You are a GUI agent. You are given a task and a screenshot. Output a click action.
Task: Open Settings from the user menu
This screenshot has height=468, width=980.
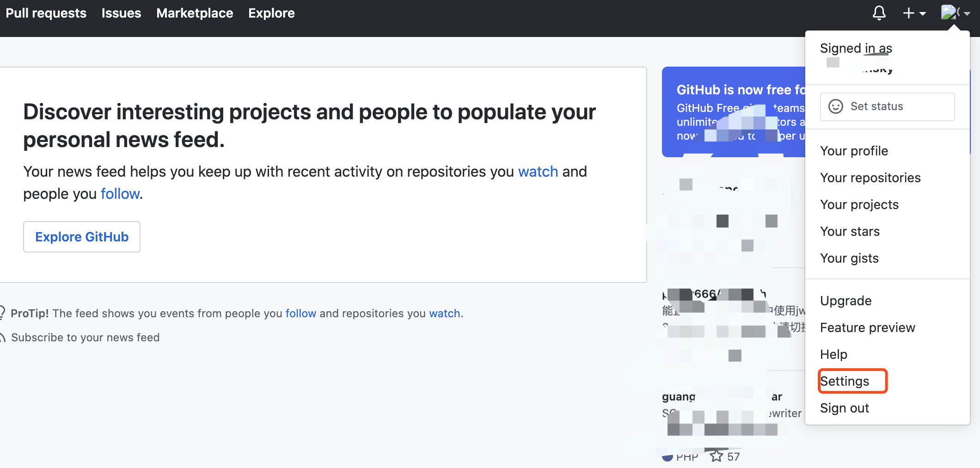845,381
